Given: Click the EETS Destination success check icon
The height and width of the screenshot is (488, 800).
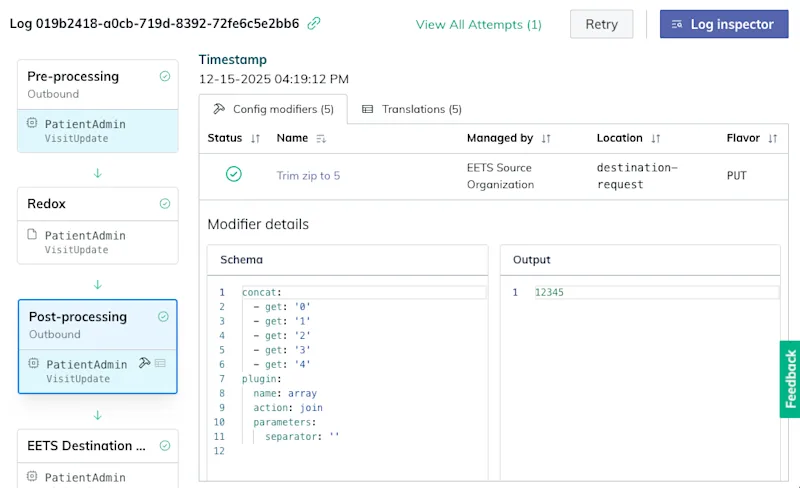Looking at the screenshot, I should (x=165, y=446).
